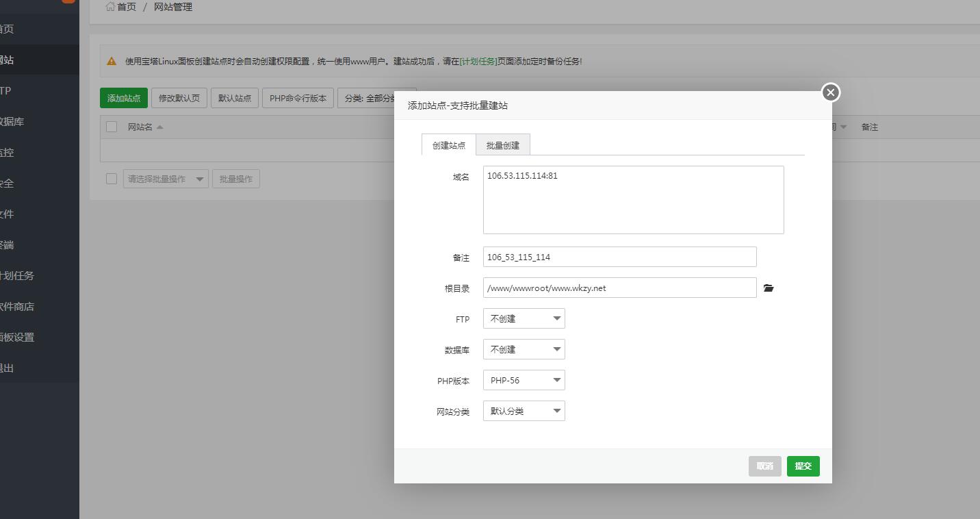Click the 批量操作 button

[236, 179]
